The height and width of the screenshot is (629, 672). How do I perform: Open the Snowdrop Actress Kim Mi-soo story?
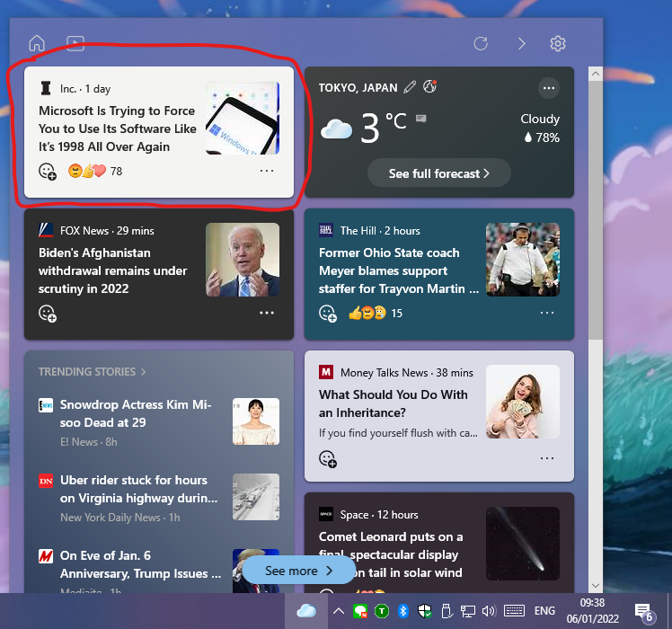point(135,413)
